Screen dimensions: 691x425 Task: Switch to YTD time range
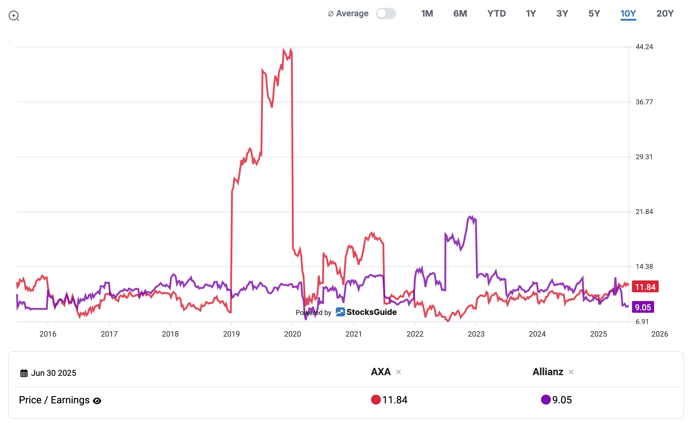coord(497,14)
